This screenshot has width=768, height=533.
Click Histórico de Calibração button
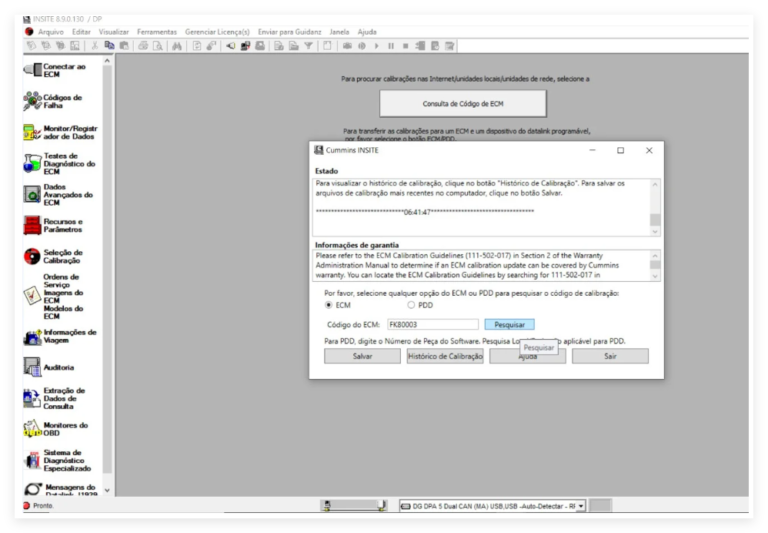[445, 356]
